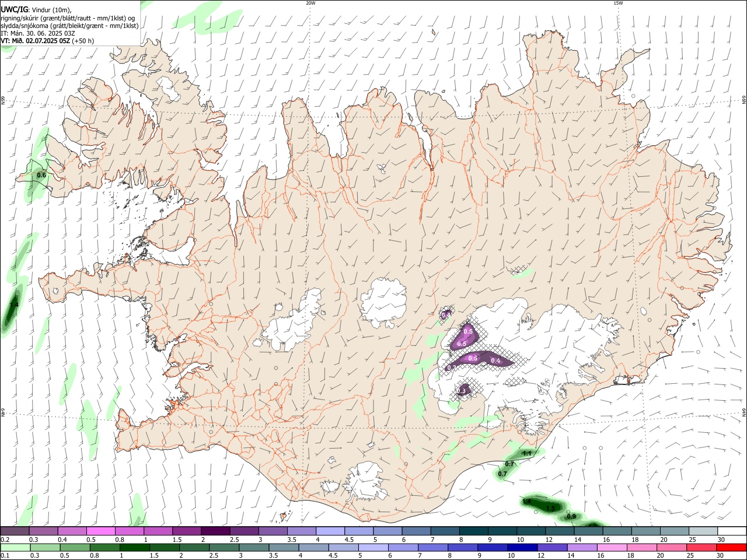Click the 15W longitude label
Viewport: 747px width, 560px height.
click(x=618, y=3)
